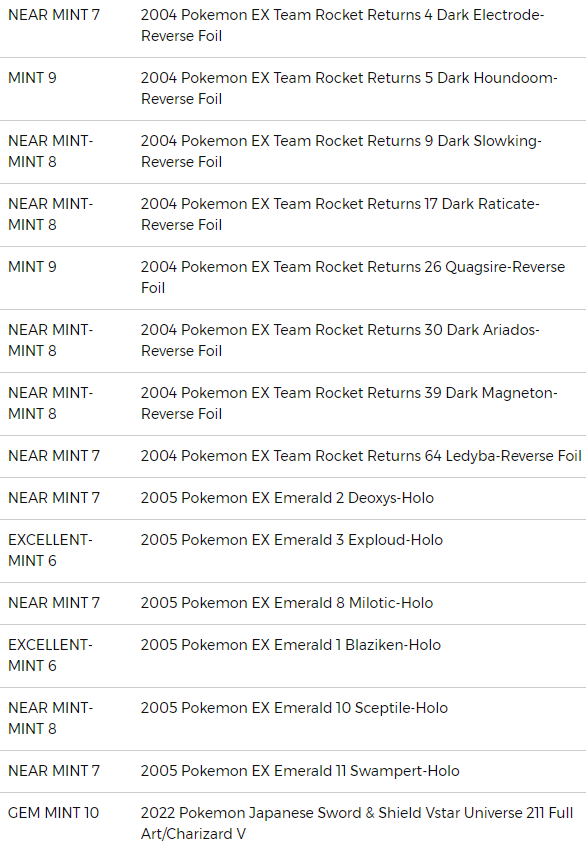Image resolution: width=586 pixels, height=851 pixels.
Task: Select the Emerald 2 Deoxys-Holo entry
Action: click(293, 498)
